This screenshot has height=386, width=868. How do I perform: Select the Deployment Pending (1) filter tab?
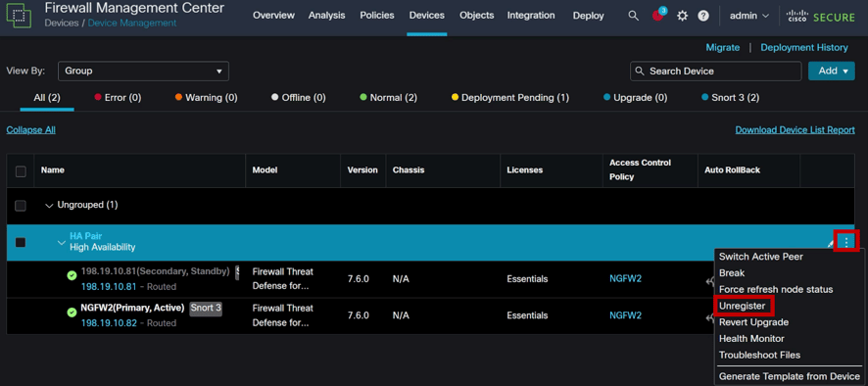click(x=510, y=98)
